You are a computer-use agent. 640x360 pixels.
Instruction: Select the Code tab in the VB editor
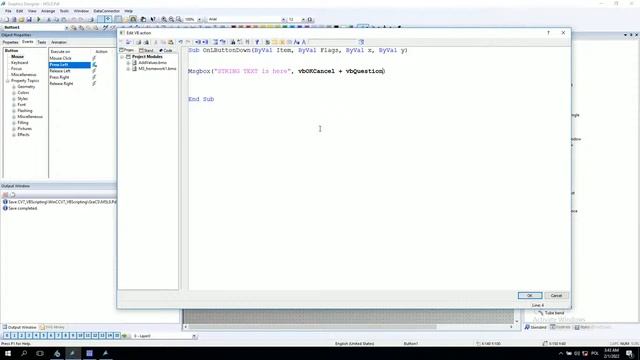166,50
